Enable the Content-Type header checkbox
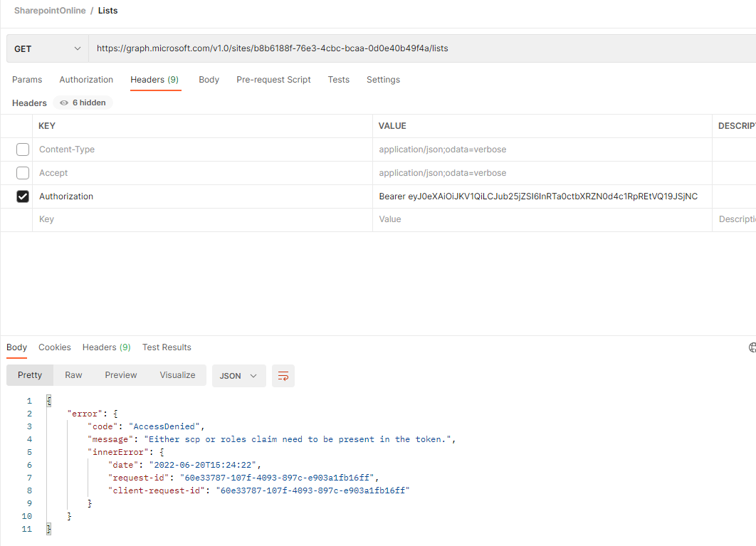The image size is (756, 546). coord(22,149)
